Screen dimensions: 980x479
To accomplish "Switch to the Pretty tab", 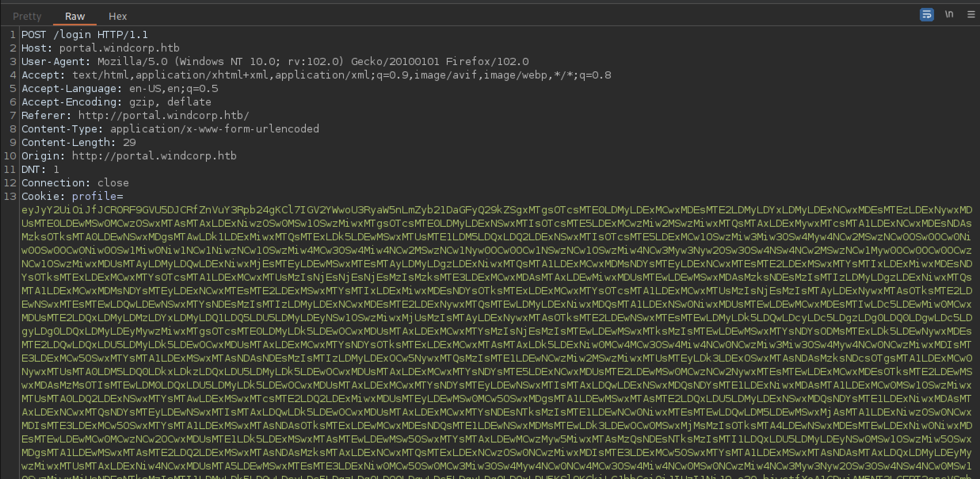I will [27, 16].
